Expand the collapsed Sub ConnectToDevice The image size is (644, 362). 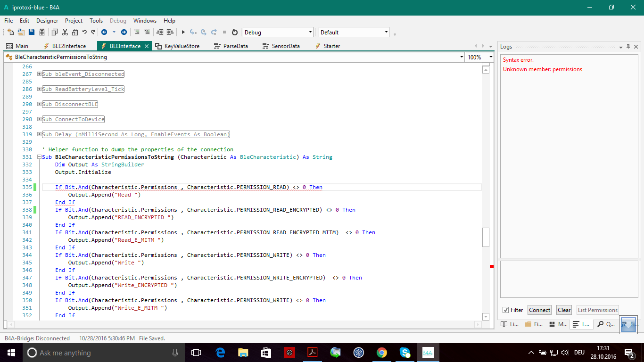point(39,119)
